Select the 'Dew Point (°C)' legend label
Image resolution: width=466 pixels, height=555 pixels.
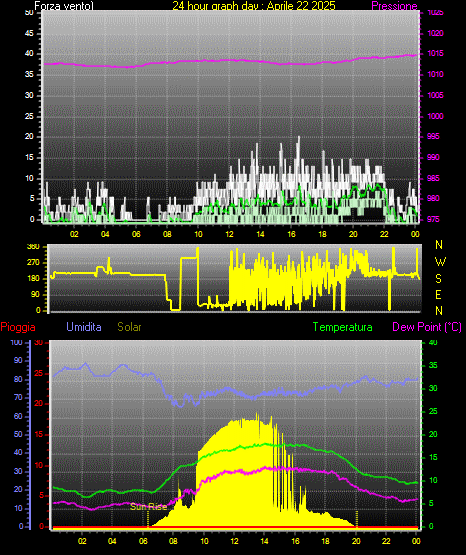pos(427,327)
